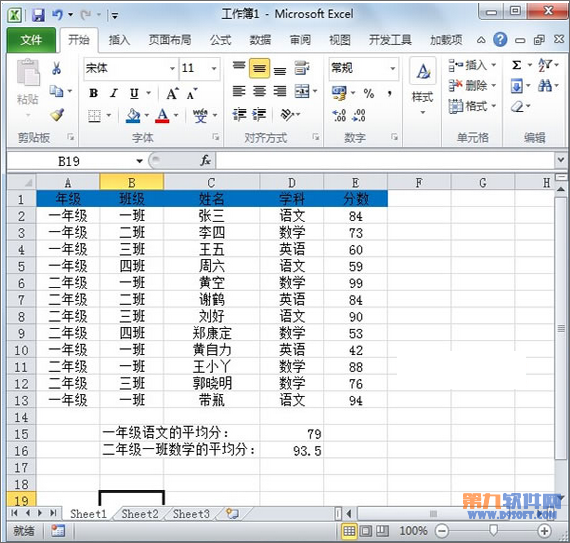The height and width of the screenshot is (543, 570).
Task: Toggle Bold formatting
Action: pos(93,93)
